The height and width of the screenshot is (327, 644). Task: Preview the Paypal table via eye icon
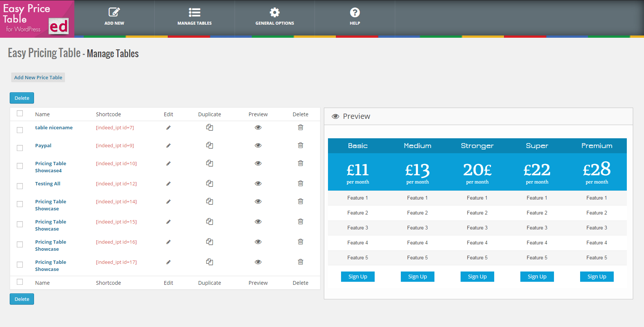coord(258,145)
